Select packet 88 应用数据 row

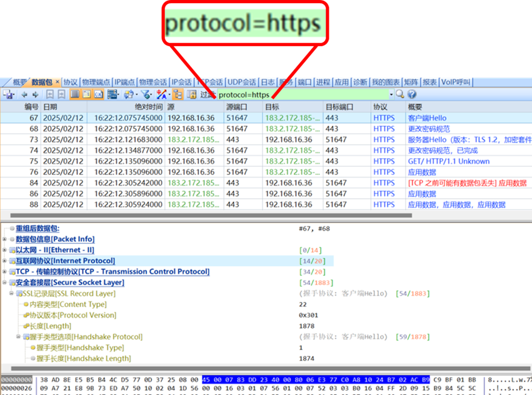(x=266, y=204)
